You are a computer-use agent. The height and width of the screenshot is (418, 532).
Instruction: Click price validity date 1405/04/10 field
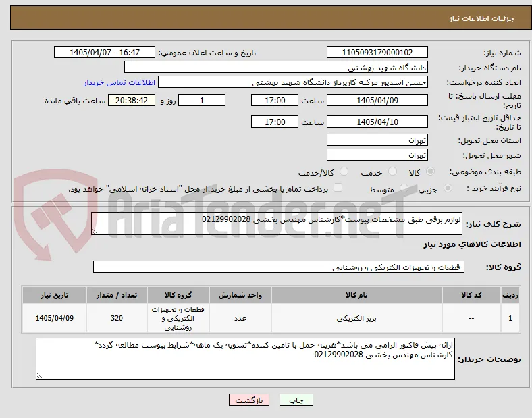[x=377, y=122]
